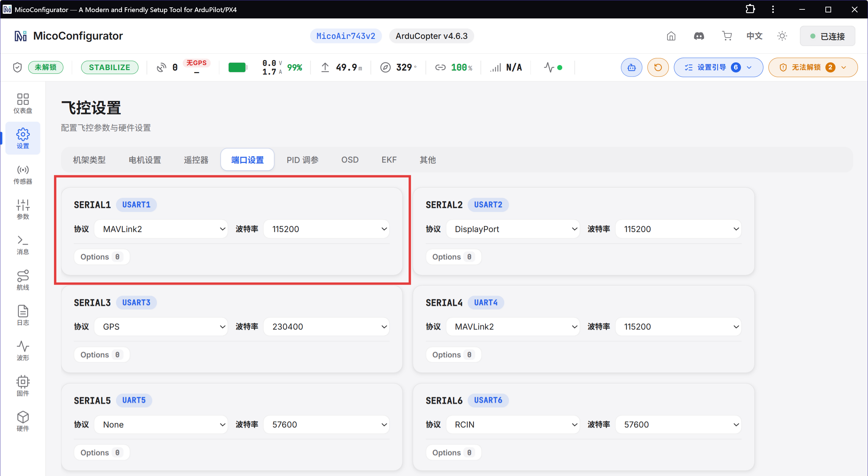
Task: Open SERIAL1 protocol dropdown MAVLink2
Action: click(161, 229)
